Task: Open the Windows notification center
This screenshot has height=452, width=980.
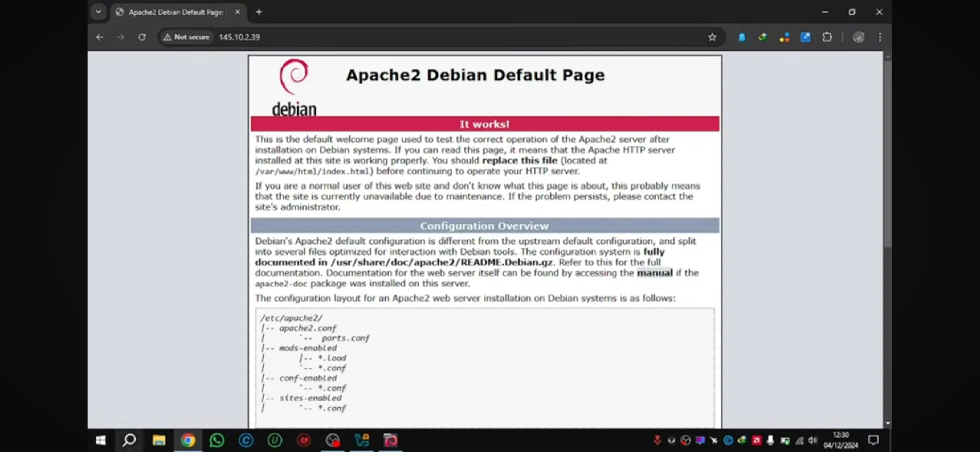Action: pyautogui.click(x=874, y=440)
